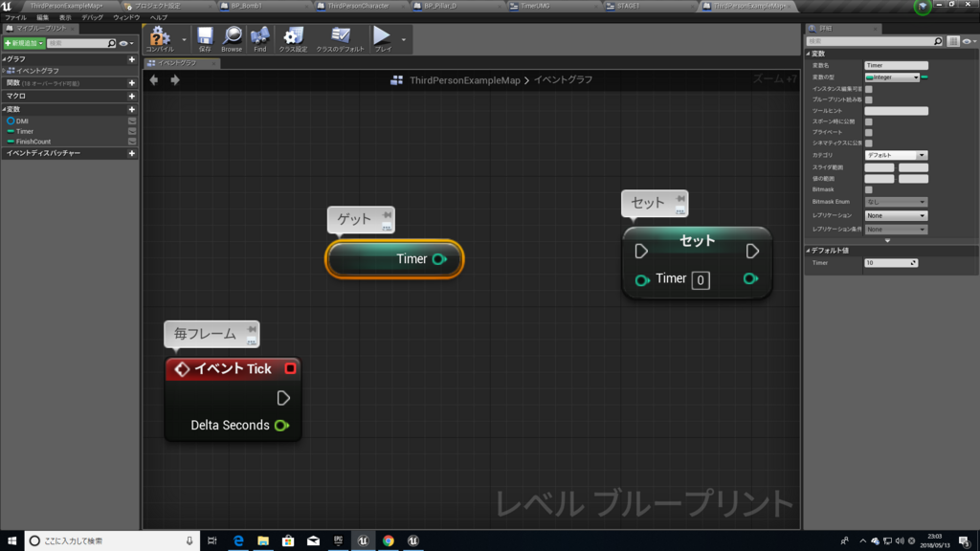Click the Timer default value field
The width and height of the screenshot is (980, 551).
pyautogui.click(x=891, y=263)
